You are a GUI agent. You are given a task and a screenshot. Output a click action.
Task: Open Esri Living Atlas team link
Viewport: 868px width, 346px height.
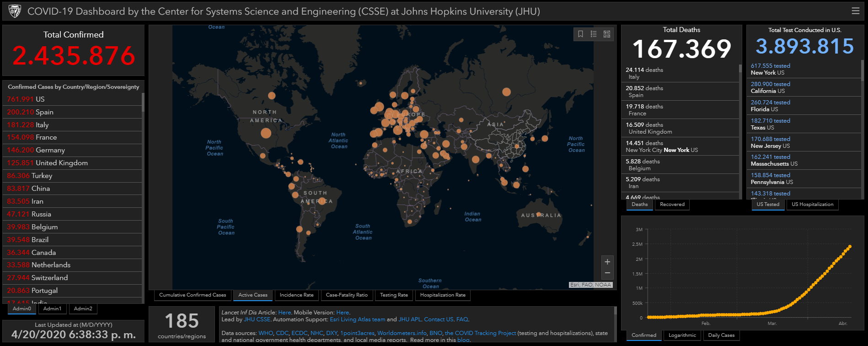358,319
